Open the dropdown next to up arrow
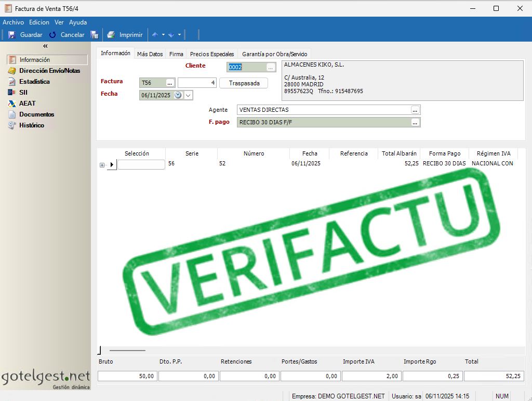Image resolution: width=532 pixels, height=401 pixels. pos(163,35)
